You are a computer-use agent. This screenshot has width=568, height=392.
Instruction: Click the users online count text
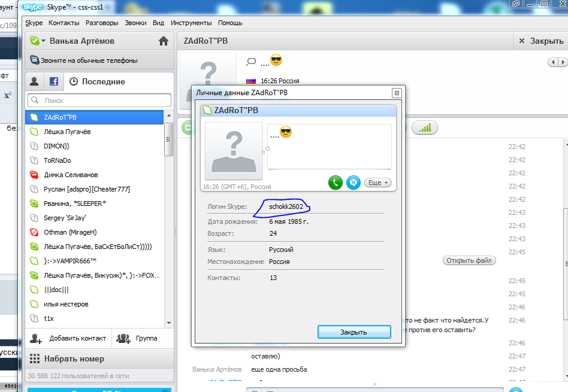(78, 376)
